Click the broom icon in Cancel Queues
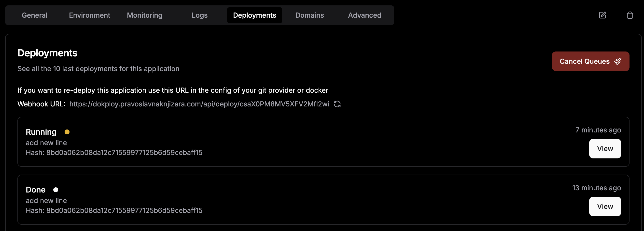Viewport: 644px width, 231px height. click(618, 62)
